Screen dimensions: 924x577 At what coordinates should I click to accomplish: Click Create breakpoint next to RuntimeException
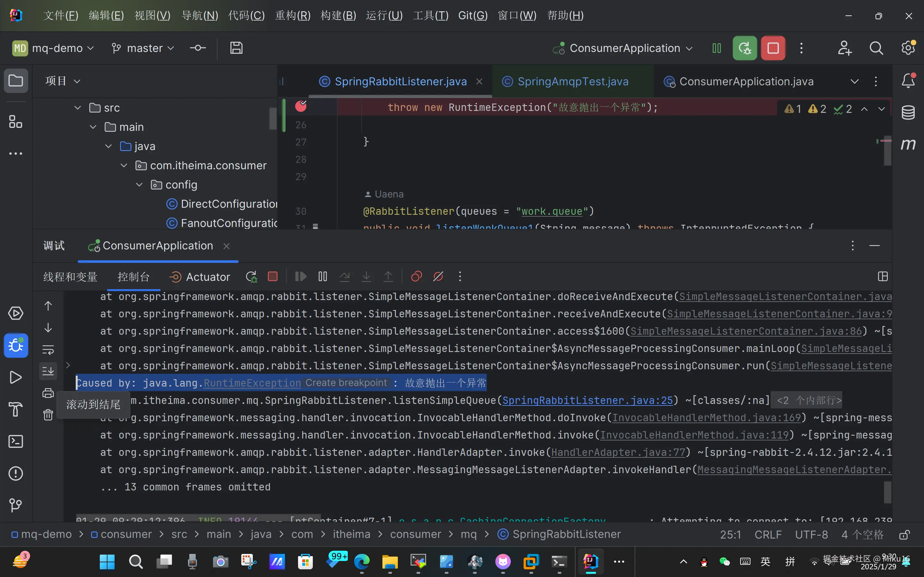tap(346, 383)
